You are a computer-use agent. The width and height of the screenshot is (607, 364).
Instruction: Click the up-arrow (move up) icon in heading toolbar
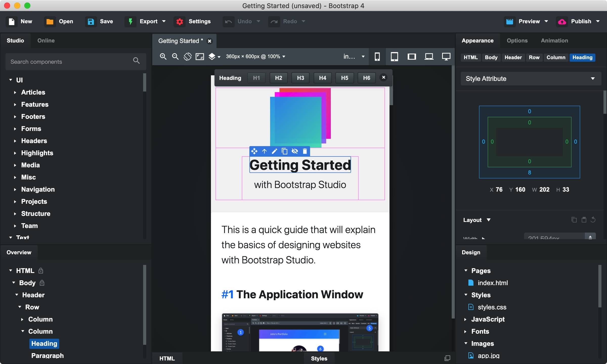264,151
